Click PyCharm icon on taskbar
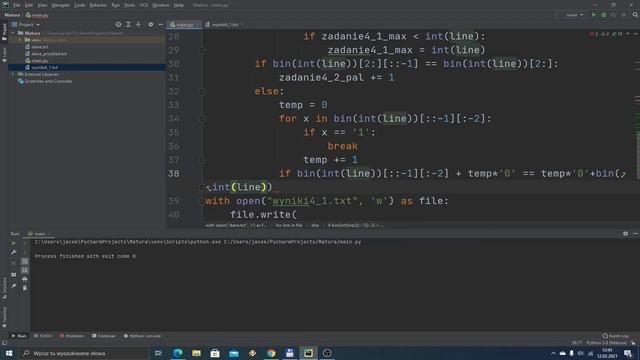The image size is (640, 360). [308, 353]
